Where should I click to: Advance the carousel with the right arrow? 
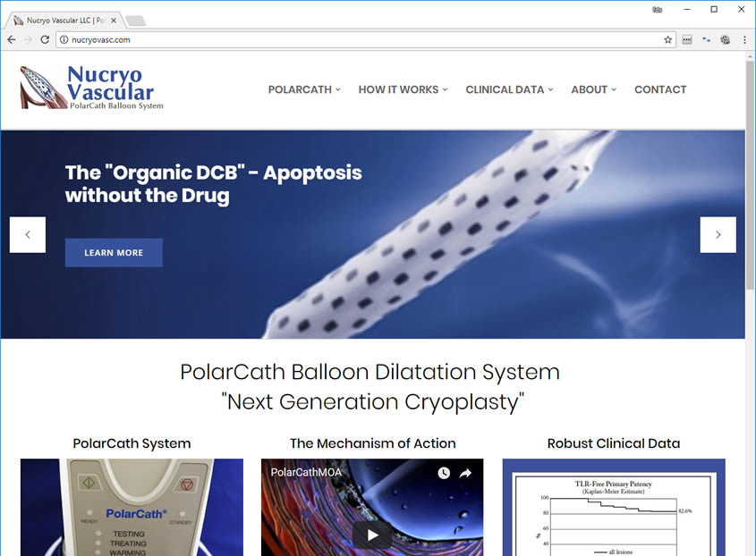[x=718, y=234]
